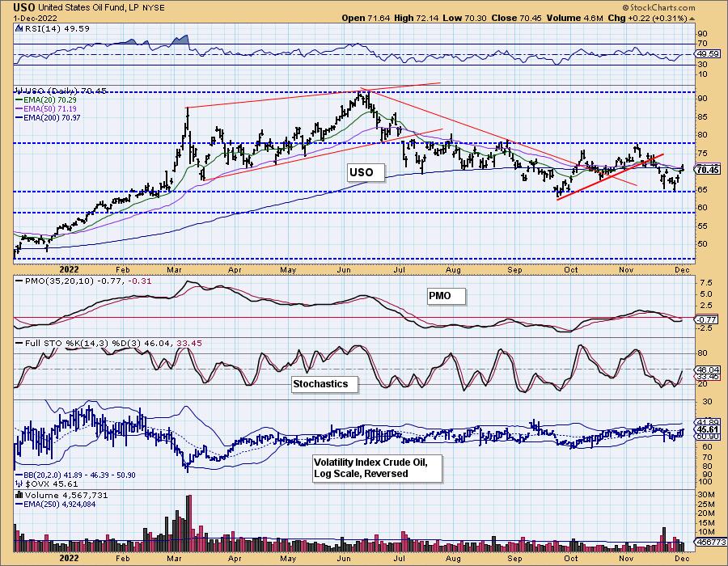Click the Volume 4.6M header value

574,18
